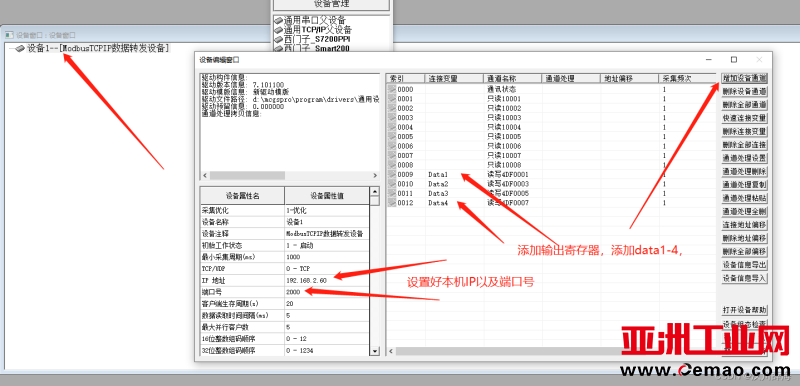The image size is (800, 386).
Task: Click the 采集频次 column header
Action: point(688,79)
